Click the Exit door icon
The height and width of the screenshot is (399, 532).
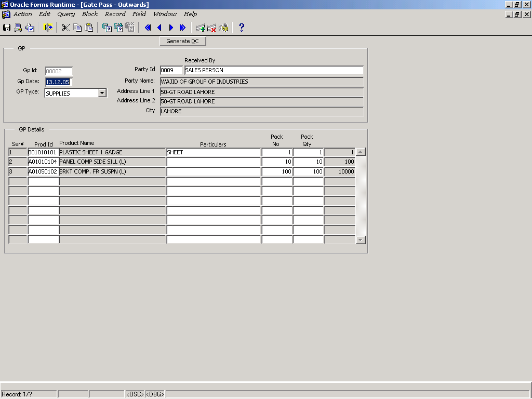48,28
